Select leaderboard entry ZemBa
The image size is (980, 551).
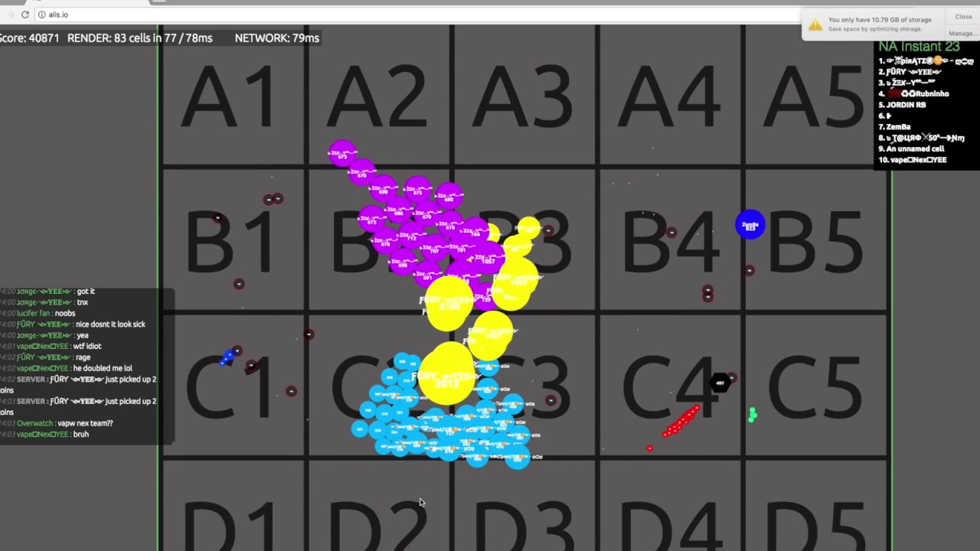click(894, 126)
